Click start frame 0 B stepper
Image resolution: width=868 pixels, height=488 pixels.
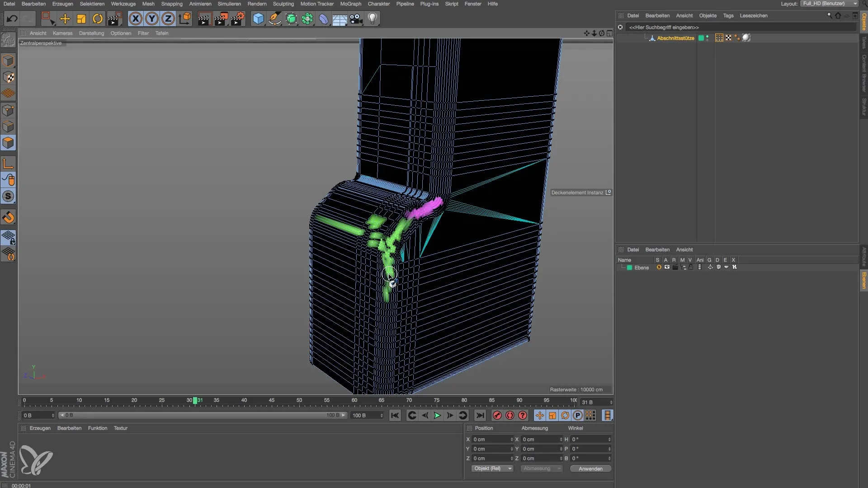(x=53, y=415)
